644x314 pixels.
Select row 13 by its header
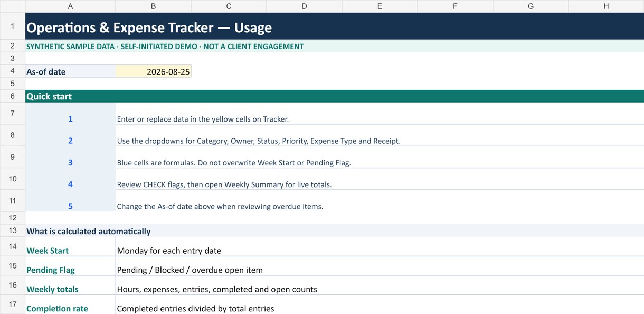tap(13, 230)
